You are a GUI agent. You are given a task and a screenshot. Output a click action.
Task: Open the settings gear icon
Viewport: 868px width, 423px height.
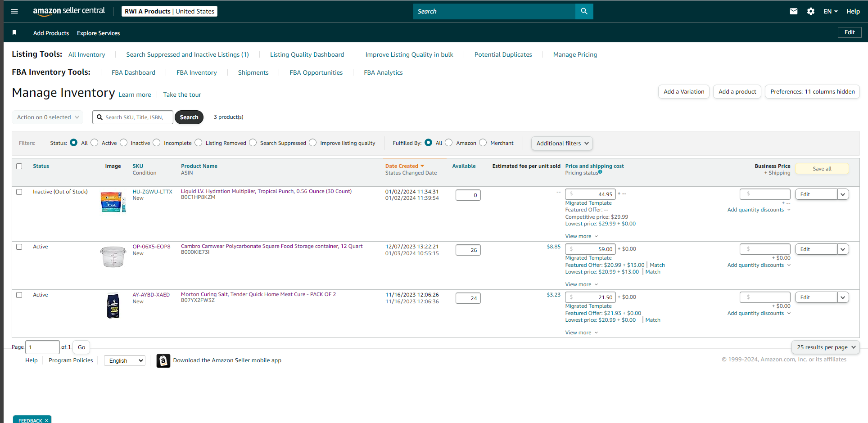coord(811,11)
